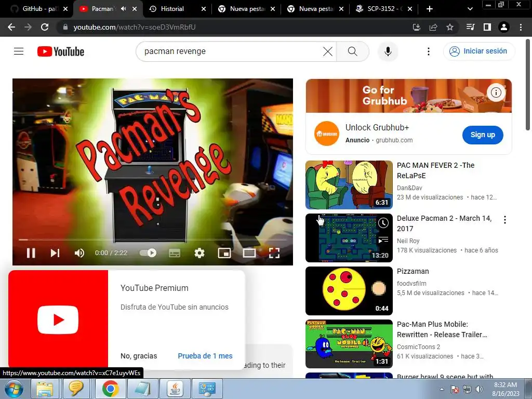Open Chrome profile icon
The height and width of the screenshot is (399, 532).
click(x=504, y=27)
